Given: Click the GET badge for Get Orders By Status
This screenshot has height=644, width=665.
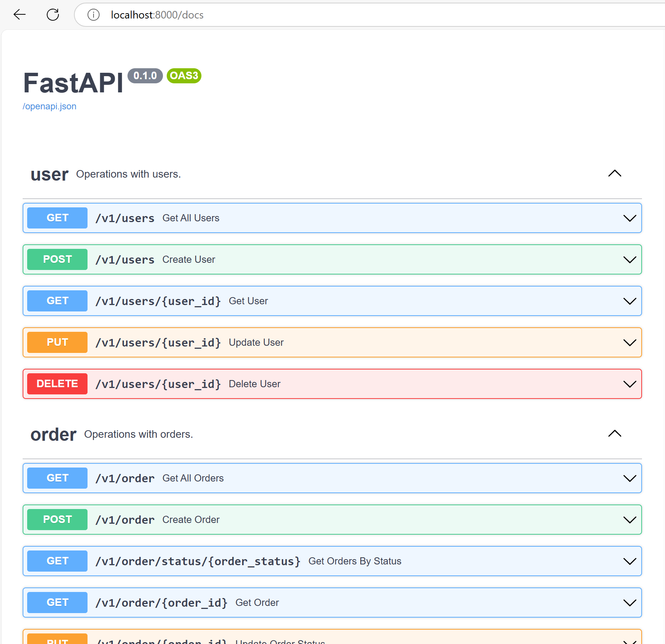Looking at the screenshot, I should 57,561.
